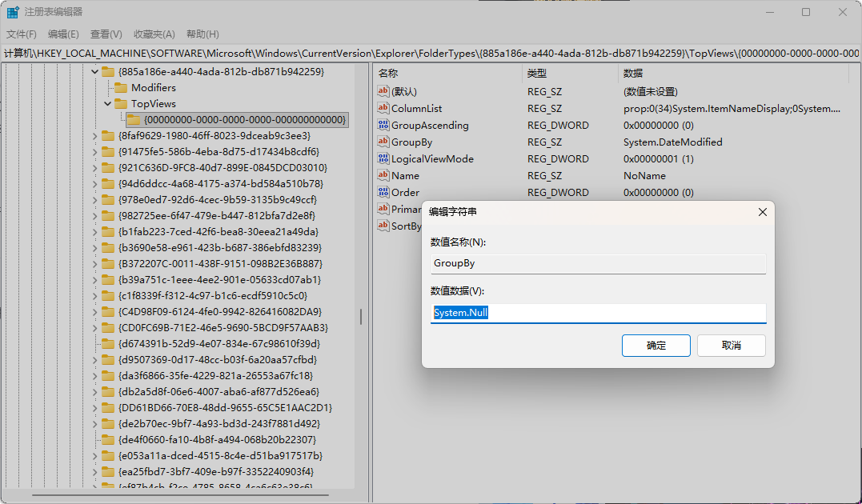The width and height of the screenshot is (862, 504).
Task: Click folder icon of {e053a11a-dced-4515-8c4e-d51ba917517b}
Action: tap(108, 456)
